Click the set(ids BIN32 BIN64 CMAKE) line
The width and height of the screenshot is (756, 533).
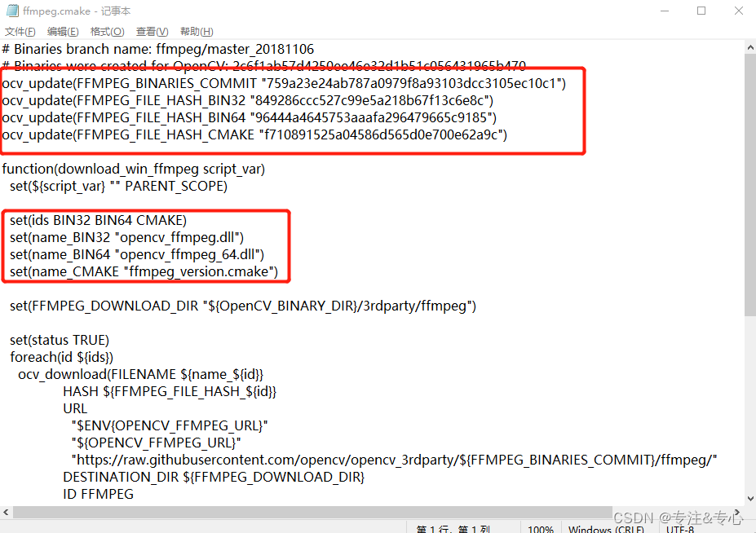point(99,220)
